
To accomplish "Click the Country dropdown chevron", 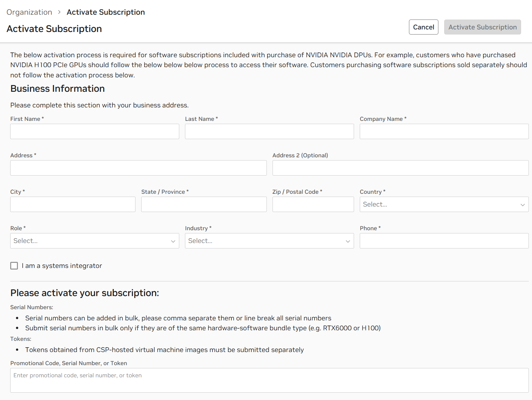I will point(523,204).
